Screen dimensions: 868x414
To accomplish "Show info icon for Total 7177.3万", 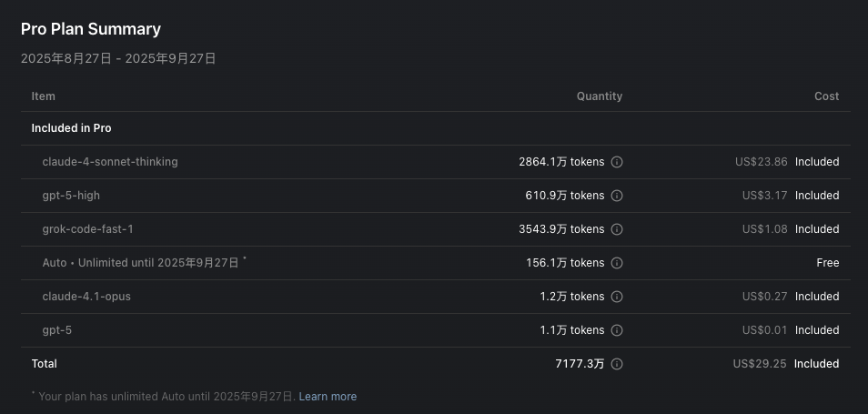I will [x=617, y=364].
